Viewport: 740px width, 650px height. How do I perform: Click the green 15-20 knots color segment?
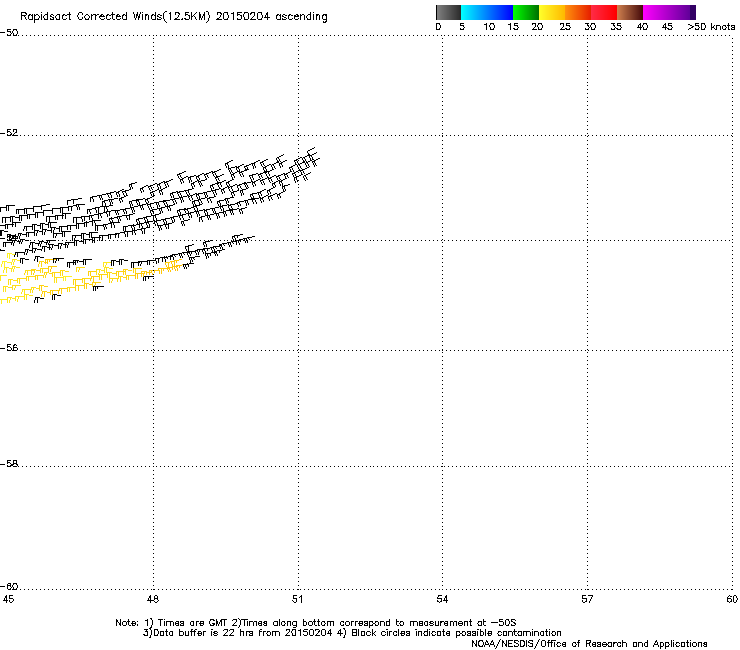(x=526, y=12)
